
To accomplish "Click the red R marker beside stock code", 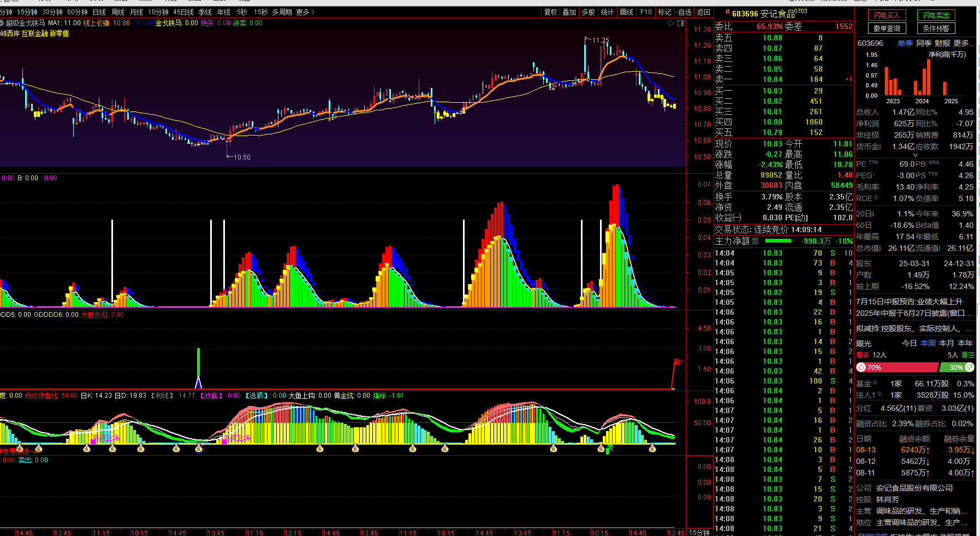I will 728,13.
